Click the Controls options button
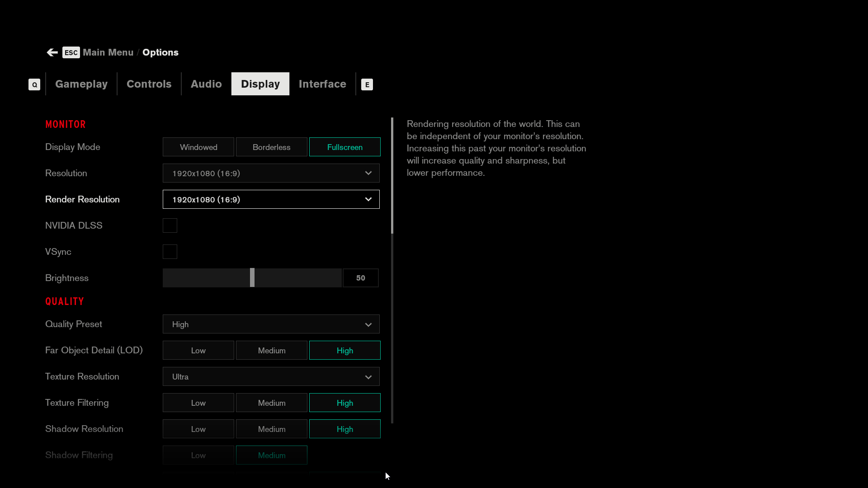The width and height of the screenshot is (868, 488). pyautogui.click(x=149, y=84)
